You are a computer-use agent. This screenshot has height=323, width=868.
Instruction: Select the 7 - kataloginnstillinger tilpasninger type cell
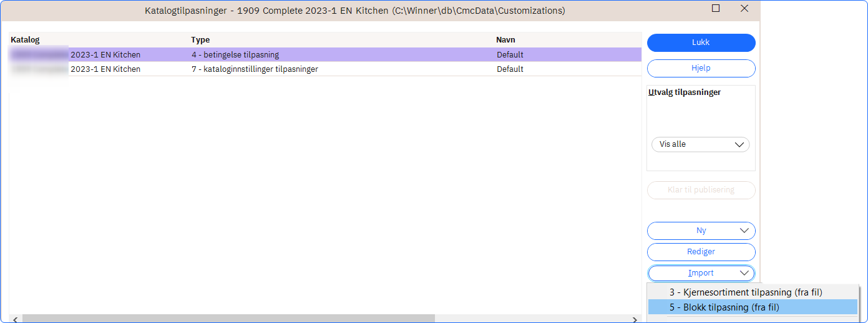(x=255, y=69)
